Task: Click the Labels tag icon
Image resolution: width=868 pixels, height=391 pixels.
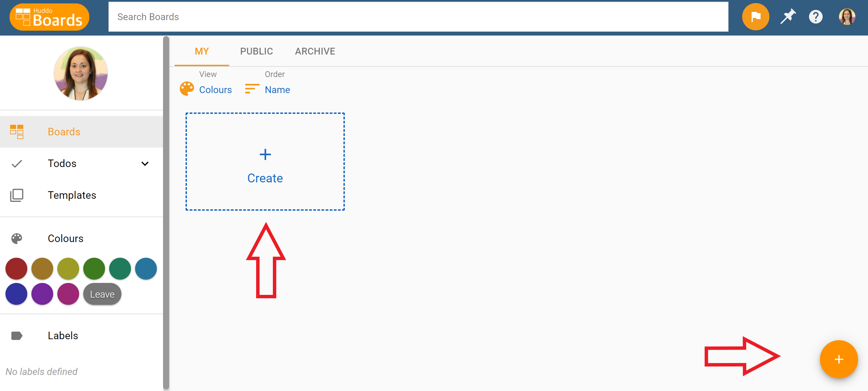Action: [16, 336]
